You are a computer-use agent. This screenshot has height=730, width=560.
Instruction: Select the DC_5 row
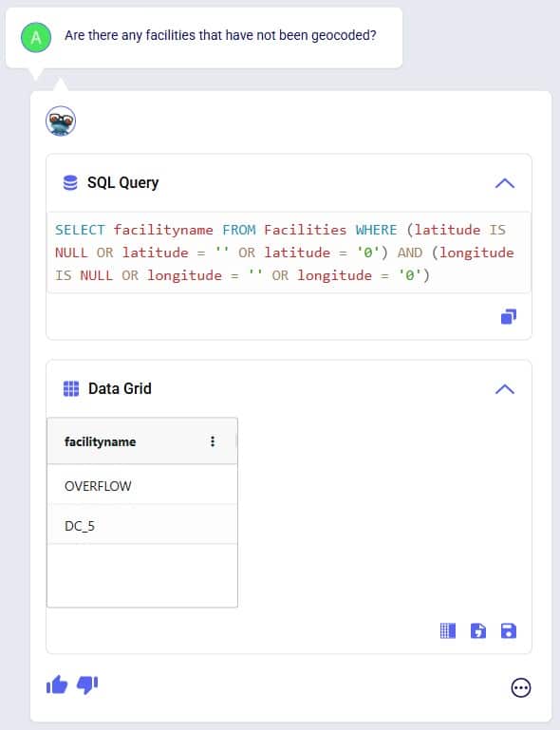coord(142,525)
